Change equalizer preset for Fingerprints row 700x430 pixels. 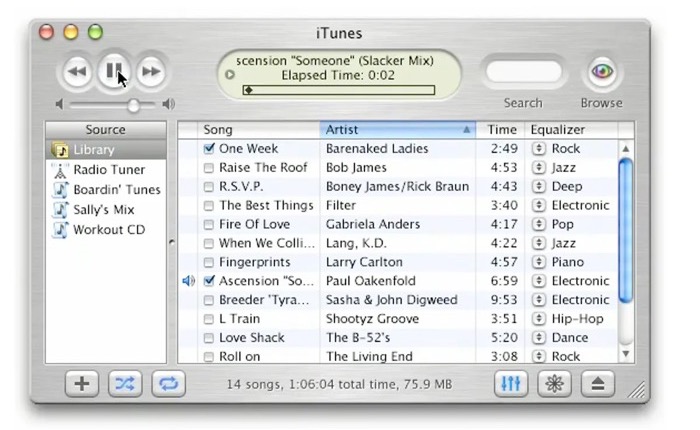[x=539, y=262]
